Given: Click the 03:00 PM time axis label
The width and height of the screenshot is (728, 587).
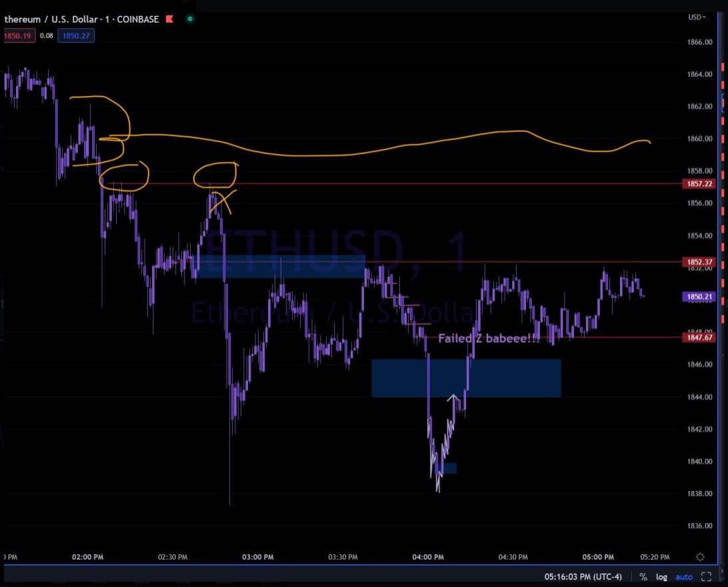Looking at the screenshot, I should click(258, 557).
